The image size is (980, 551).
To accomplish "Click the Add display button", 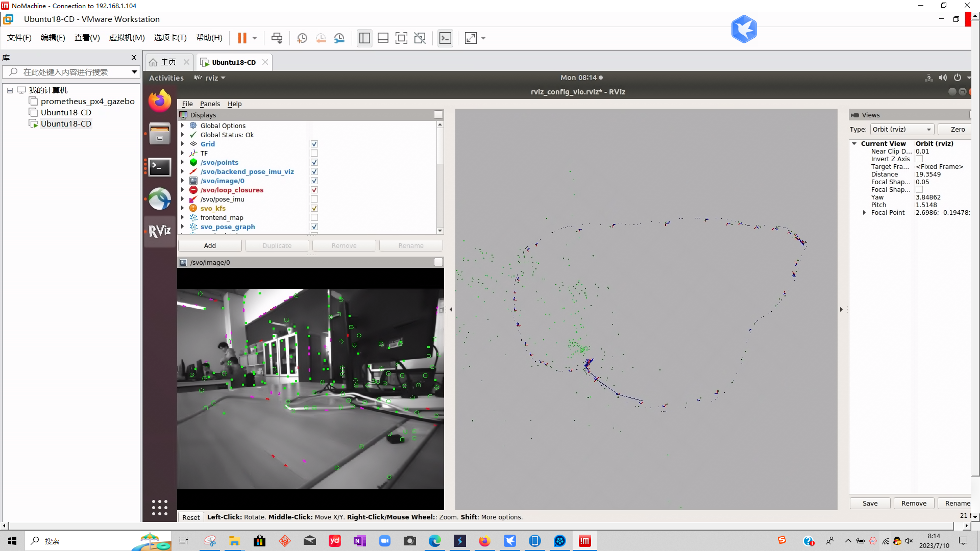I will coord(210,246).
